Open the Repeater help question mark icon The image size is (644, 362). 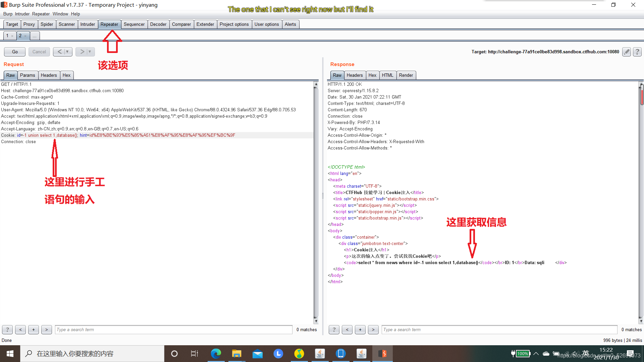point(637,52)
